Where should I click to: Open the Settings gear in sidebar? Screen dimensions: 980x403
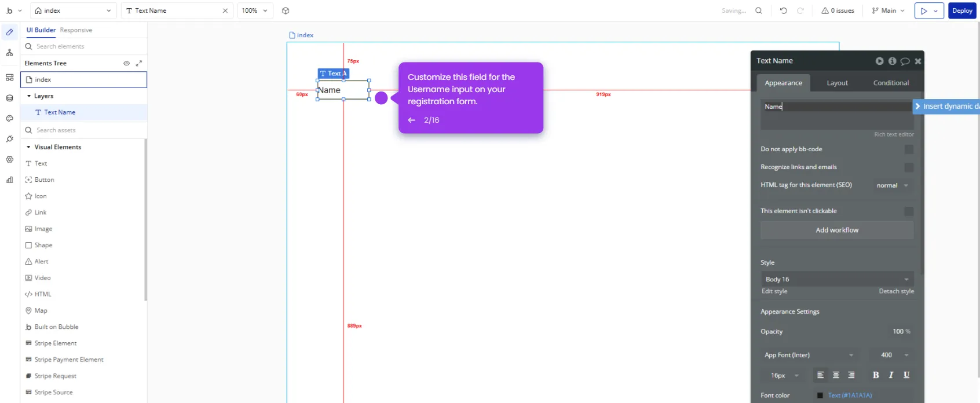coord(10,159)
